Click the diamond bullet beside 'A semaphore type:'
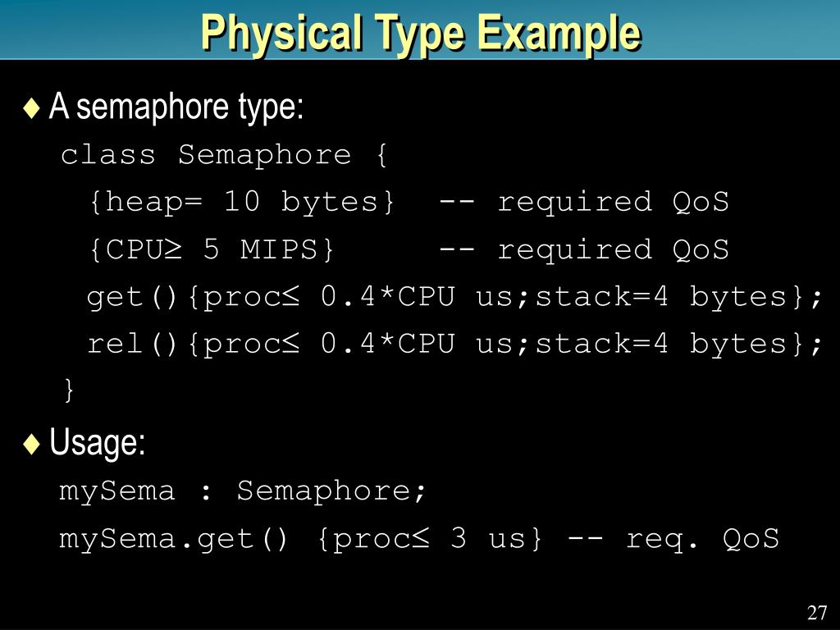 click(32, 107)
